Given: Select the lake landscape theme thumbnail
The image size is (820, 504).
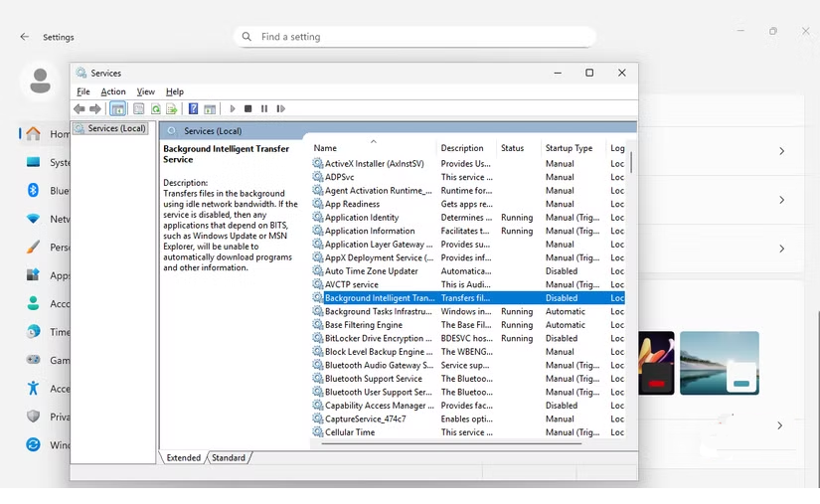Looking at the screenshot, I should [720, 362].
